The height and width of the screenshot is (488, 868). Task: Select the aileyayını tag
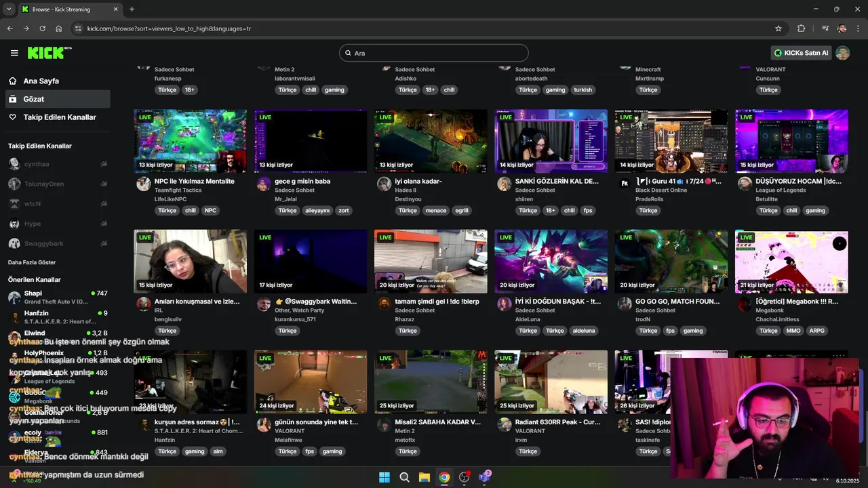click(x=317, y=211)
